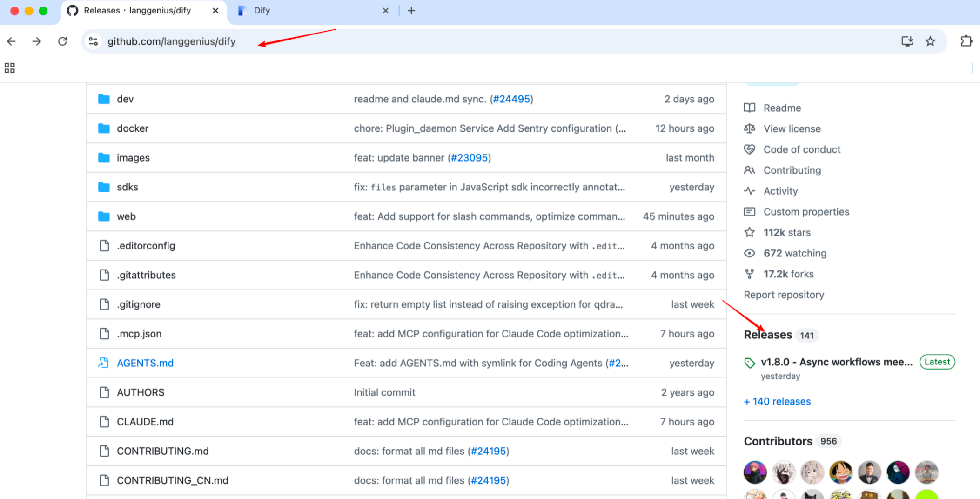
Task: Open the sdks folder
Action: tap(128, 187)
